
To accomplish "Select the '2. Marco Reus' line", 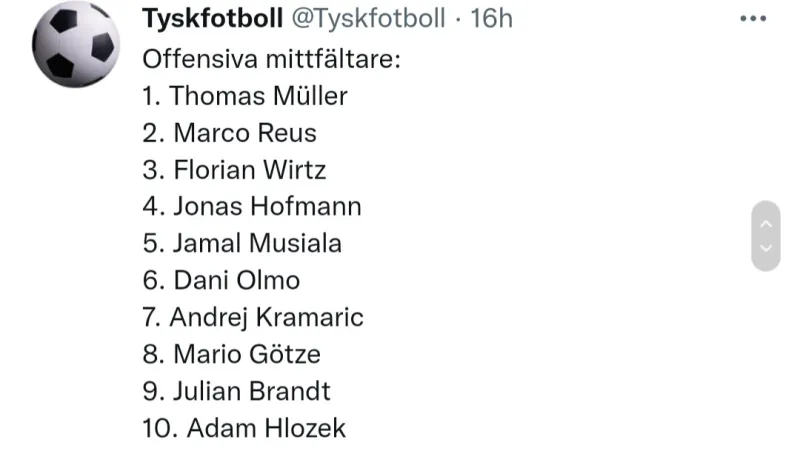I will point(230,133).
